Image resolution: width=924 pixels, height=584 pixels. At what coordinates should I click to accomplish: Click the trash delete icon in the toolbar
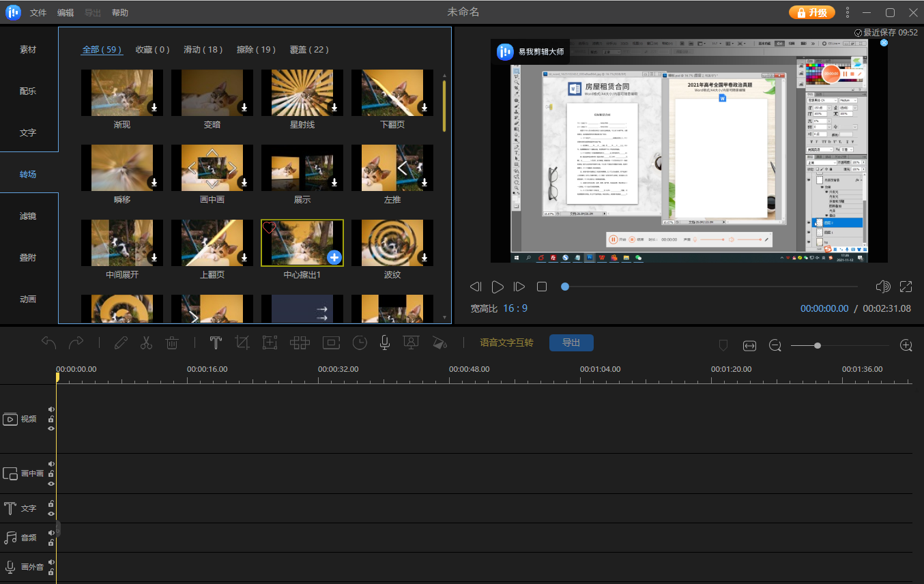point(172,343)
